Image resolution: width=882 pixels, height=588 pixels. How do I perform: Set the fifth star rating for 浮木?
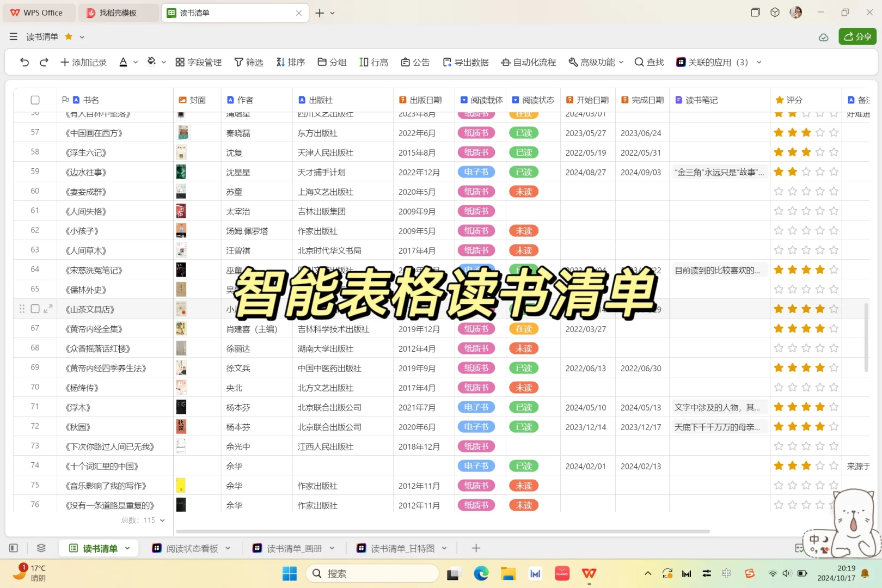coord(834,407)
